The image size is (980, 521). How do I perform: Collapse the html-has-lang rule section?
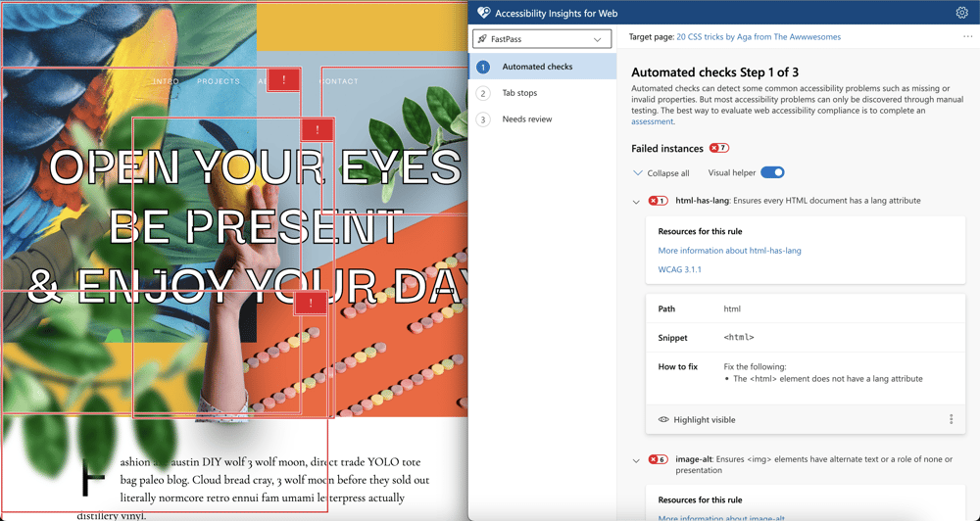click(636, 202)
